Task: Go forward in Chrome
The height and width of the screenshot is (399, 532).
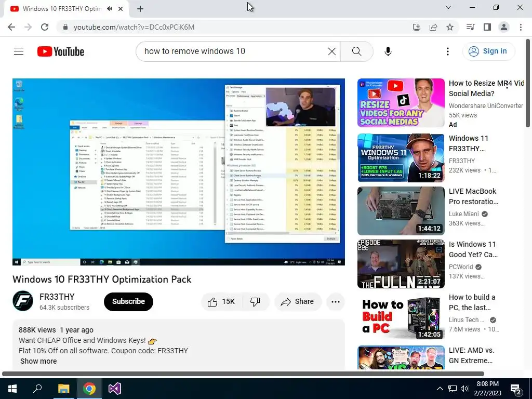Action: point(28,27)
